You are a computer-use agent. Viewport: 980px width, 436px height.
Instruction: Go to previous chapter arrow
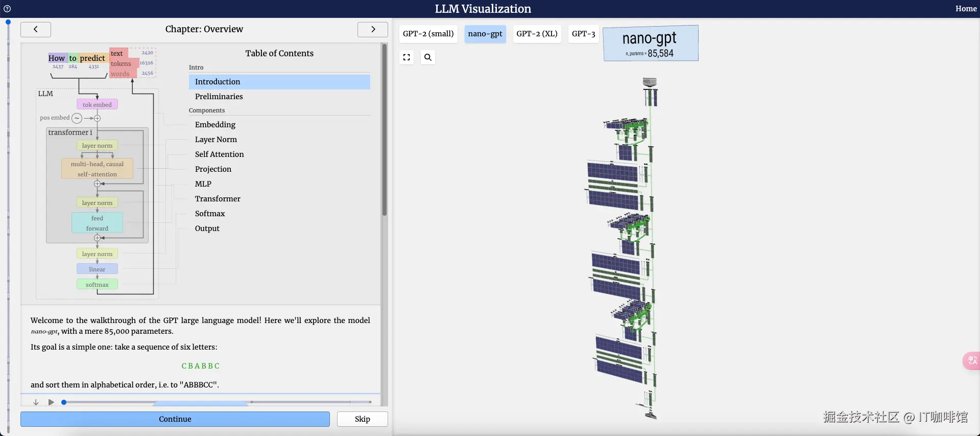(x=36, y=29)
